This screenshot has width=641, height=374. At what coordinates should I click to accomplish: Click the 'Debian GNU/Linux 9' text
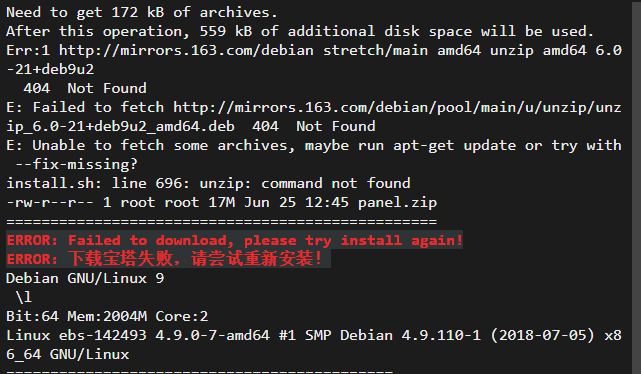tap(85, 278)
